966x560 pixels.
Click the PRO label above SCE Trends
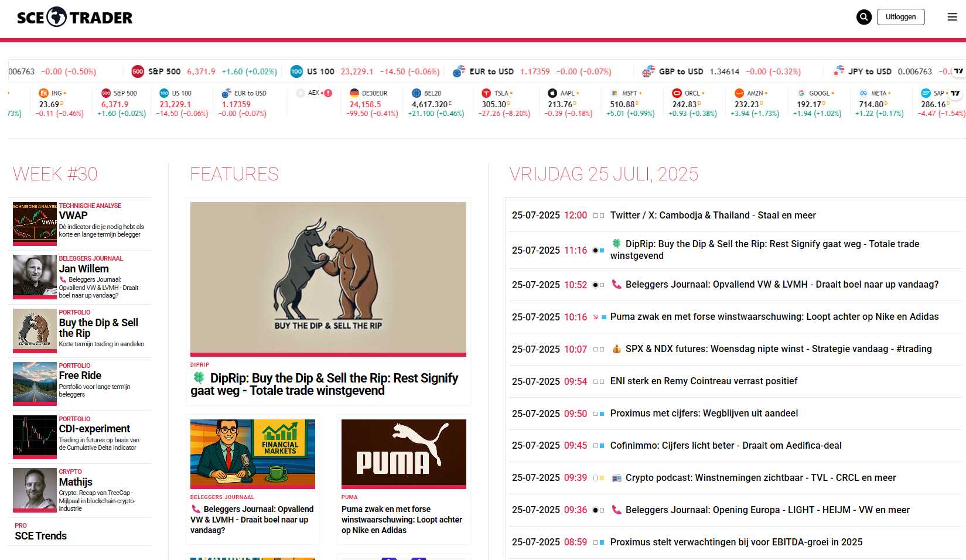click(x=21, y=525)
